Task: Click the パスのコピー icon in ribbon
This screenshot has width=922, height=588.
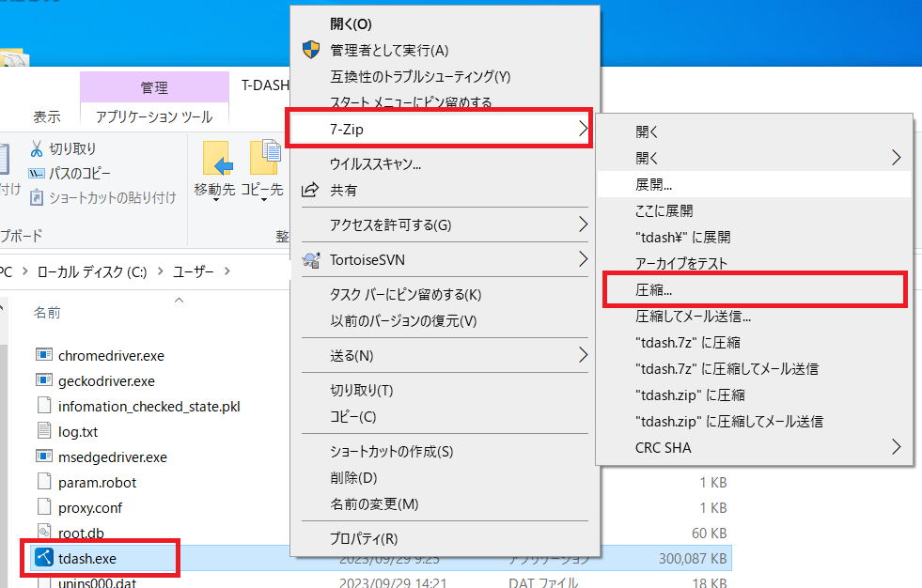Action: tap(37, 174)
